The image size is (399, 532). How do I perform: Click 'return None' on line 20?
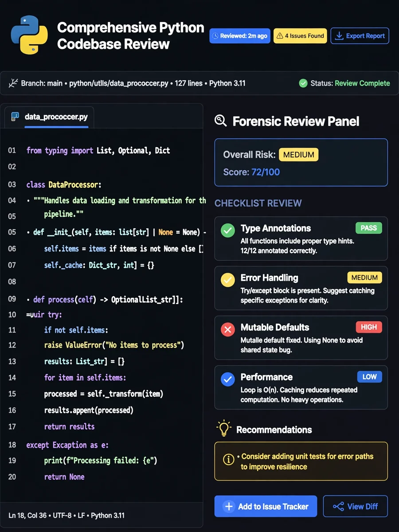pos(64,477)
